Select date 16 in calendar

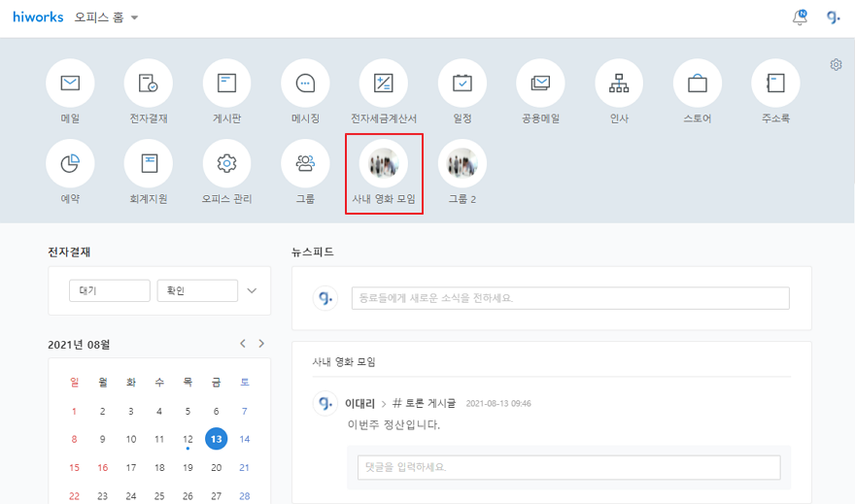[x=103, y=467]
